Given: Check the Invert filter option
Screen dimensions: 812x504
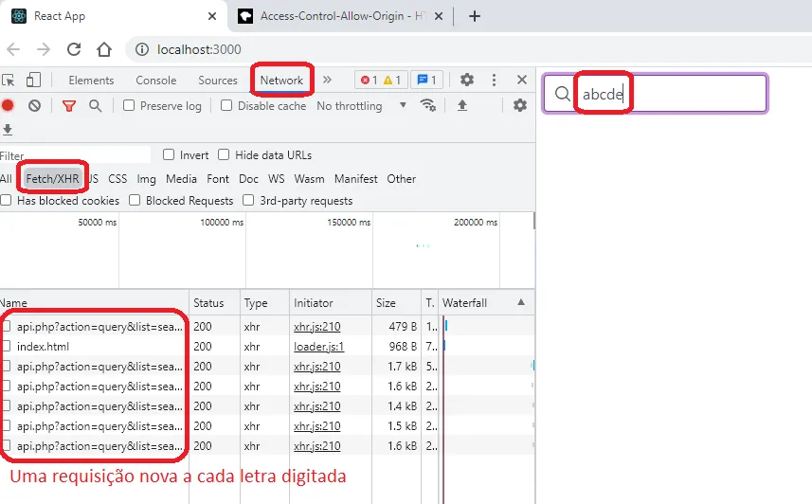Looking at the screenshot, I should point(169,154).
